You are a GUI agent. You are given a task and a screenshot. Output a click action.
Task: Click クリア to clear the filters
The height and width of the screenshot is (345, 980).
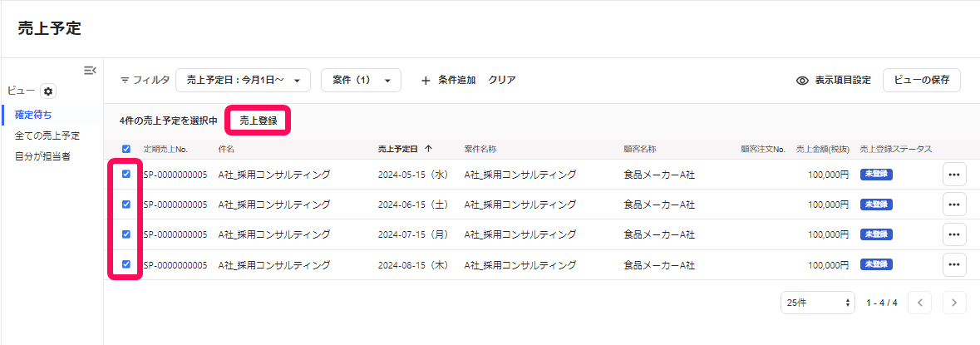click(502, 80)
